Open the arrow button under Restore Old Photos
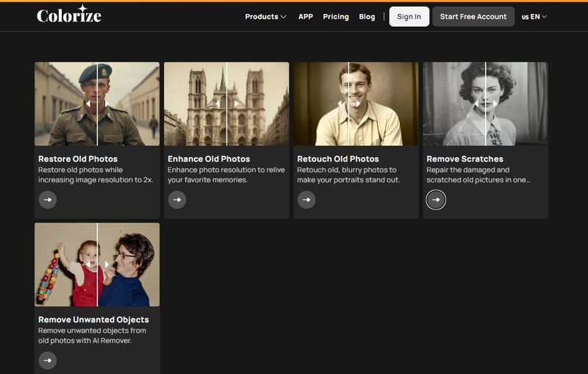The image size is (588, 374). click(48, 200)
